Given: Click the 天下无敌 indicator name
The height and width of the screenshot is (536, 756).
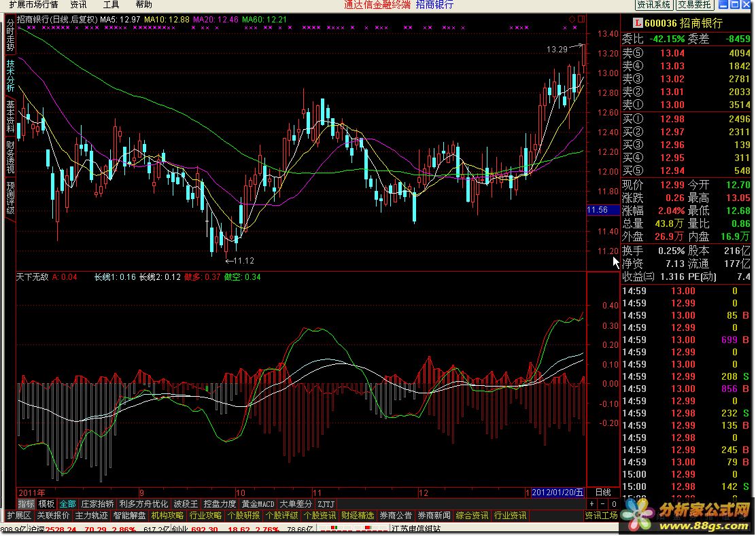Looking at the screenshot, I should point(33,277).
